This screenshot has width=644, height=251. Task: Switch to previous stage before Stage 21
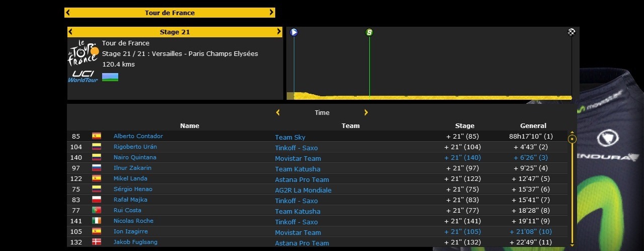coord(71,32)
